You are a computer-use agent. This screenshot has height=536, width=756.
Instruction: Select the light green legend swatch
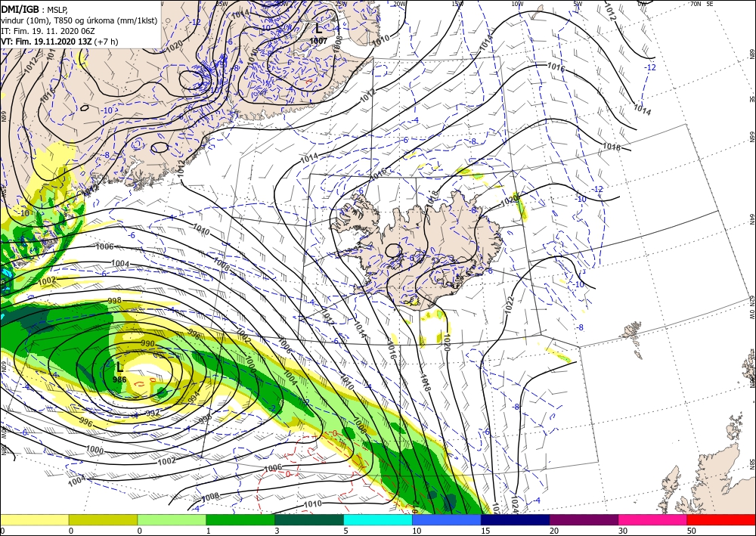coord(172,520)
